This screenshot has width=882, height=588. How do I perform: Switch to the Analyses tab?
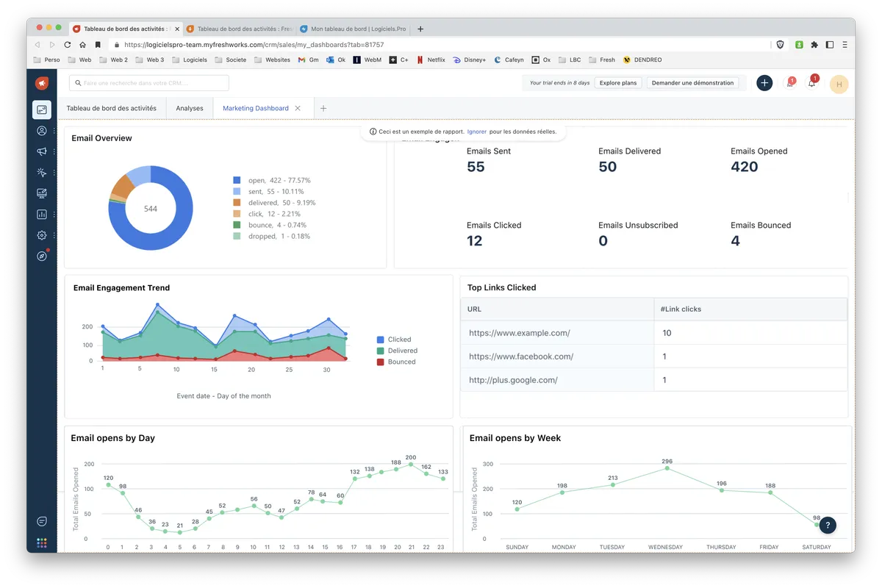click(190, 108)
